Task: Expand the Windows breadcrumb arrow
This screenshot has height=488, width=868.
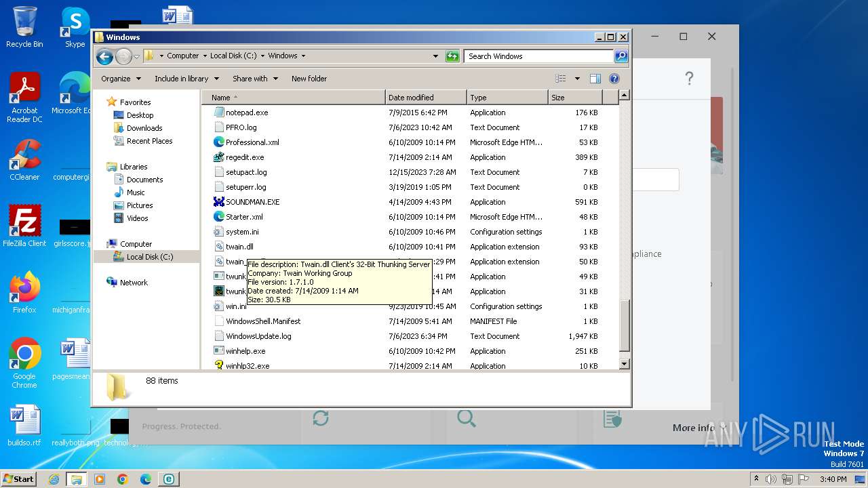Action: click(303, 56)
